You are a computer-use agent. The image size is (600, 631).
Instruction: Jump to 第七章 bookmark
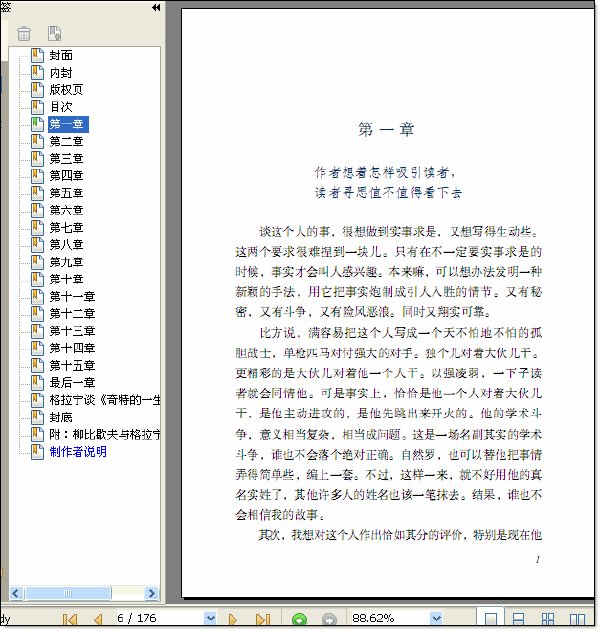[x=66, y=228]
